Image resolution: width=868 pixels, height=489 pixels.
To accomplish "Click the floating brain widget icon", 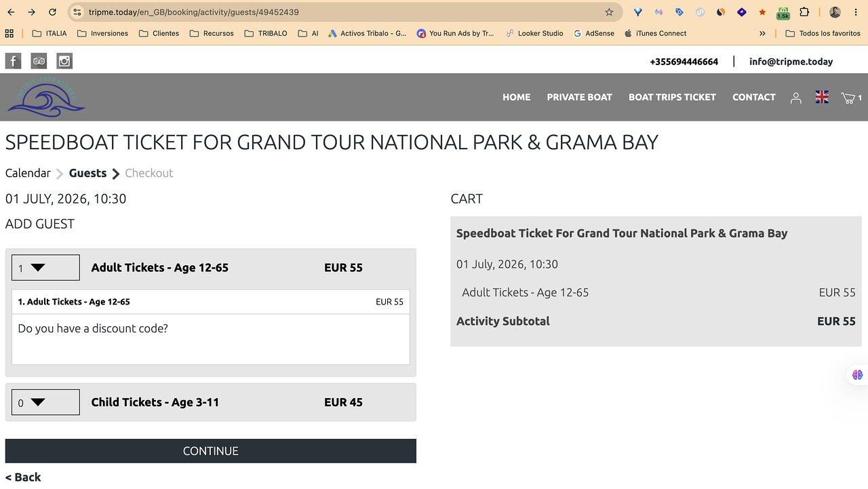I will [x=857, y=374].
